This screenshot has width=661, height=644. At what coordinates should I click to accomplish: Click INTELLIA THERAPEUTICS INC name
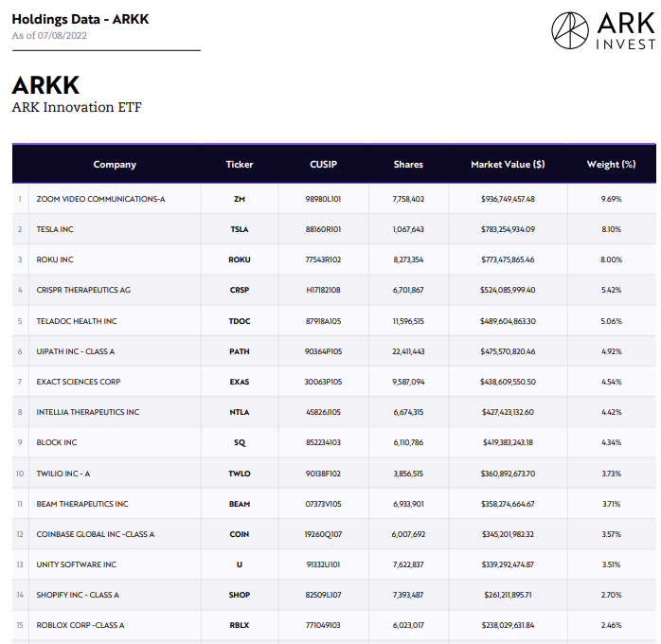tap(88, 412)
